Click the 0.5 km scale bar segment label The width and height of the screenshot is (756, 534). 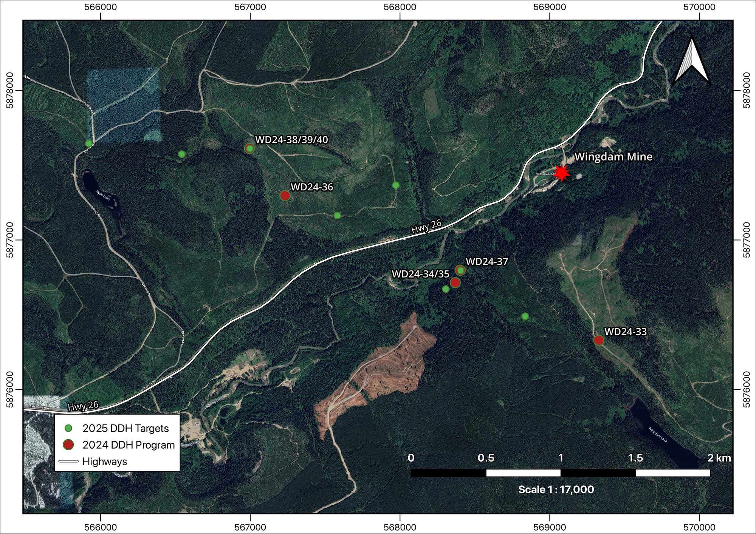[486, 458]
